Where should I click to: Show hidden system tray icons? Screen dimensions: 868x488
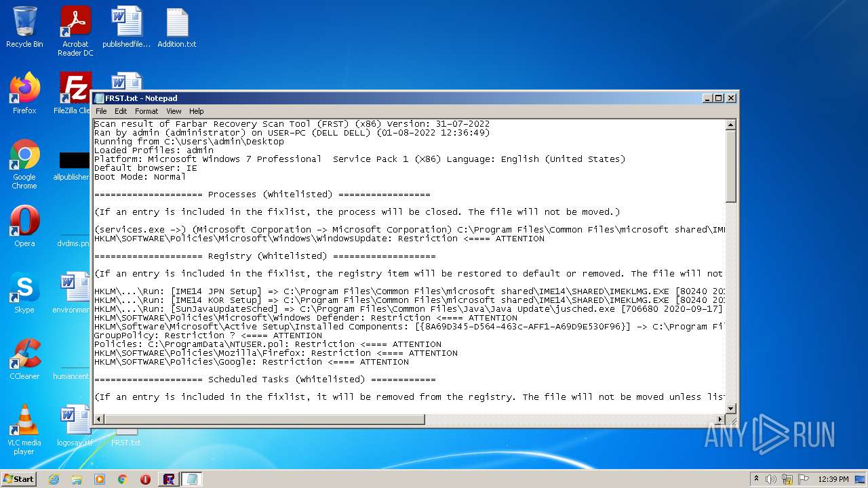coord(756,479)
